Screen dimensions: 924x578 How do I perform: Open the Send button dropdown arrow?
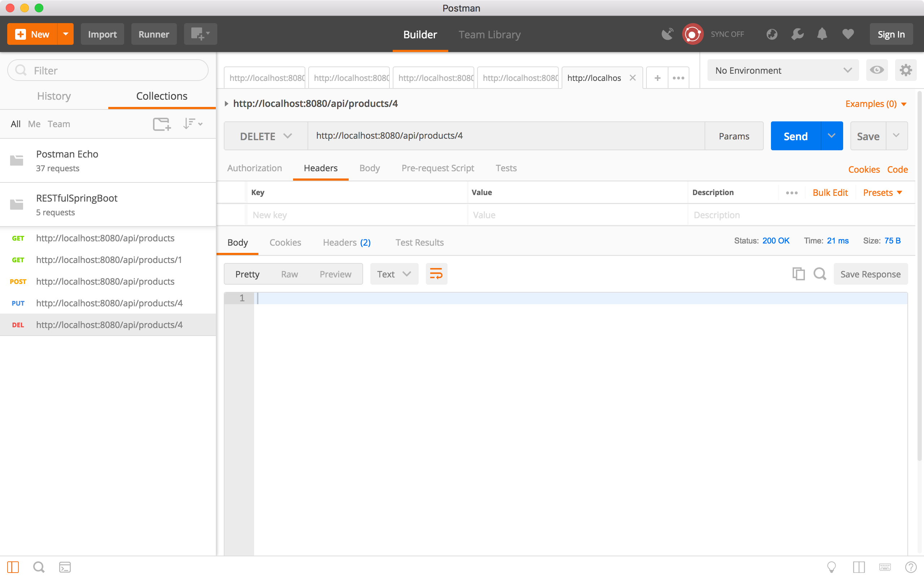click(832, 136)
